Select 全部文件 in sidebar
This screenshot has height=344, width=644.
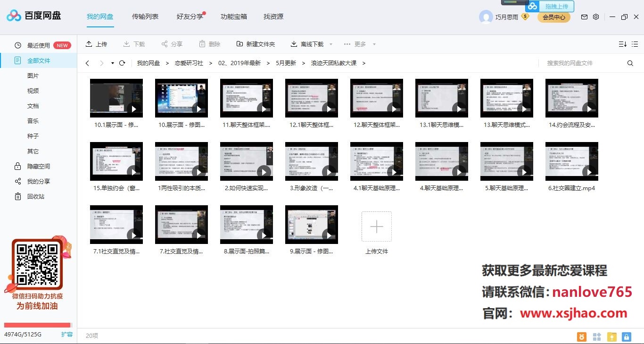click(x=39, y=61)
